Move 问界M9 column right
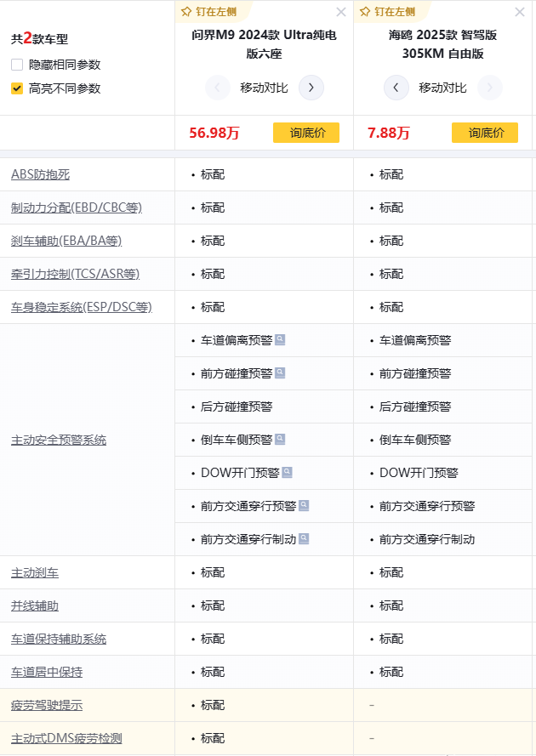 [x=311, y=88]
